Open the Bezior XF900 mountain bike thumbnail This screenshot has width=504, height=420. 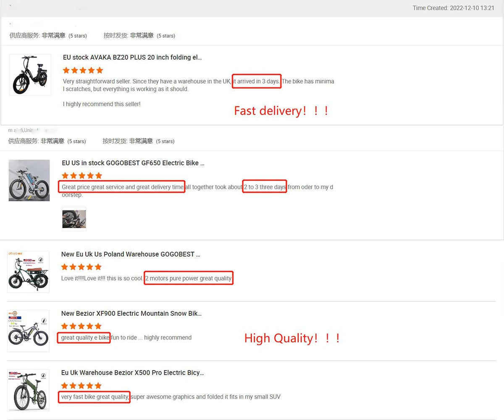(28, 331)
